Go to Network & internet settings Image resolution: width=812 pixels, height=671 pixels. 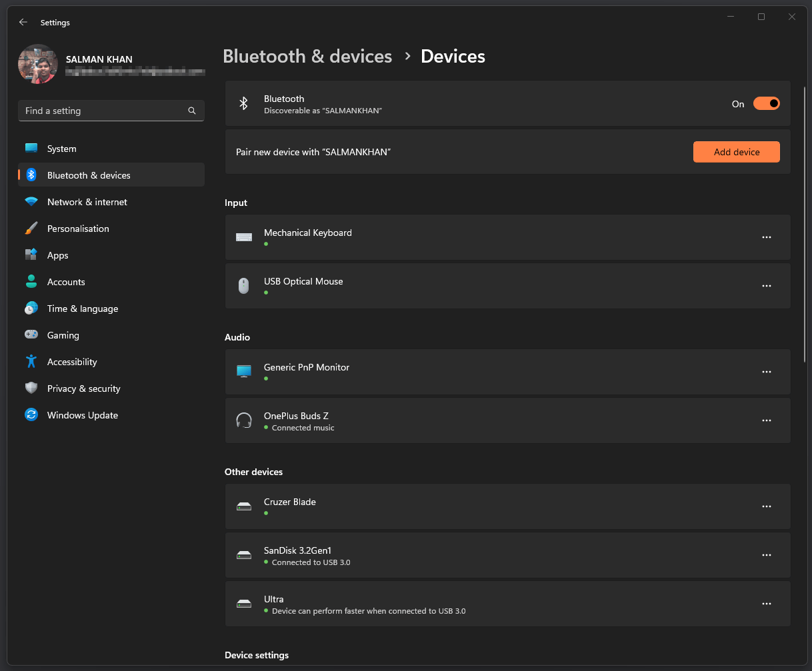pyautogui.click(x=111, y=201)
